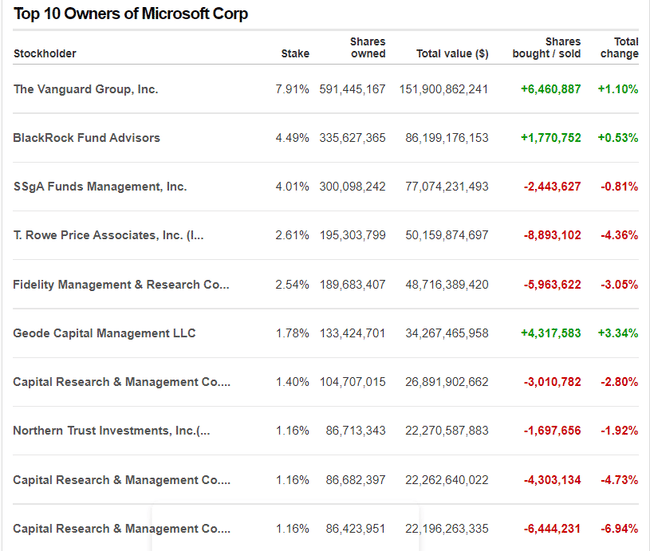Click Geode's +3.34% total change value
This screenshot has height=551, width=650.
[x=617, y=333]
